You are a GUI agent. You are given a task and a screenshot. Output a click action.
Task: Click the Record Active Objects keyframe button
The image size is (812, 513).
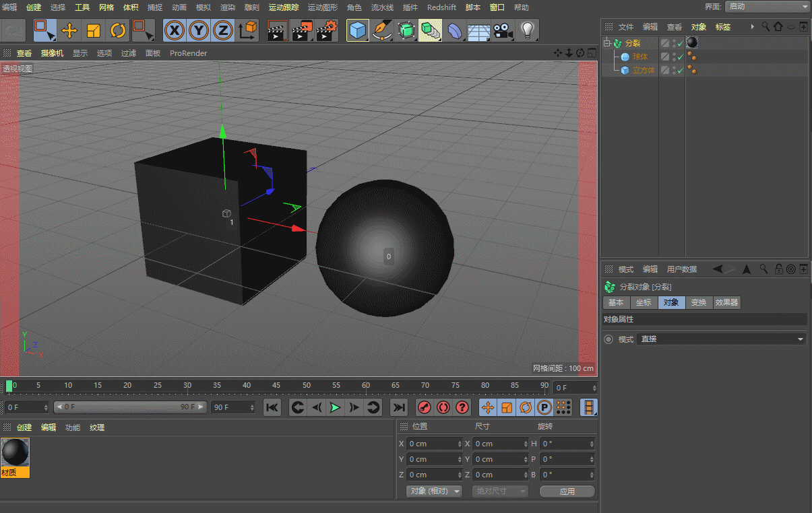pyautogui.click(x=424, y=407)
